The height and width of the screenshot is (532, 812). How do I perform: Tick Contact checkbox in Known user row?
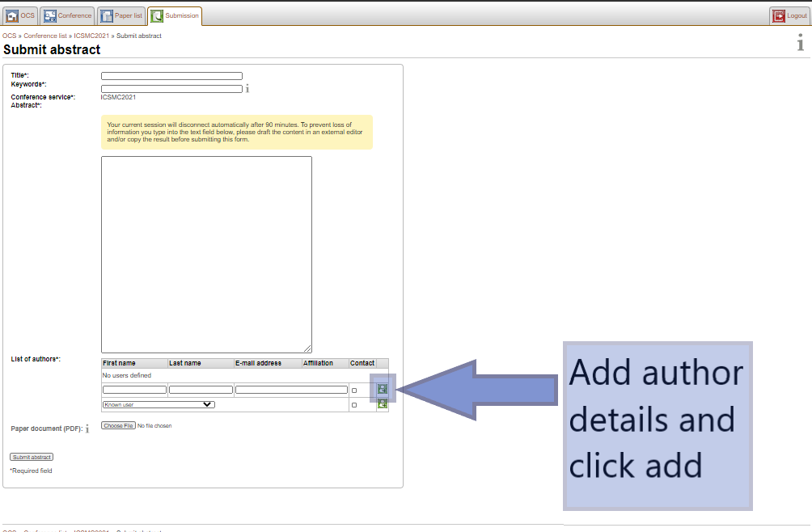pyautogui.click(x=354, y=405)
